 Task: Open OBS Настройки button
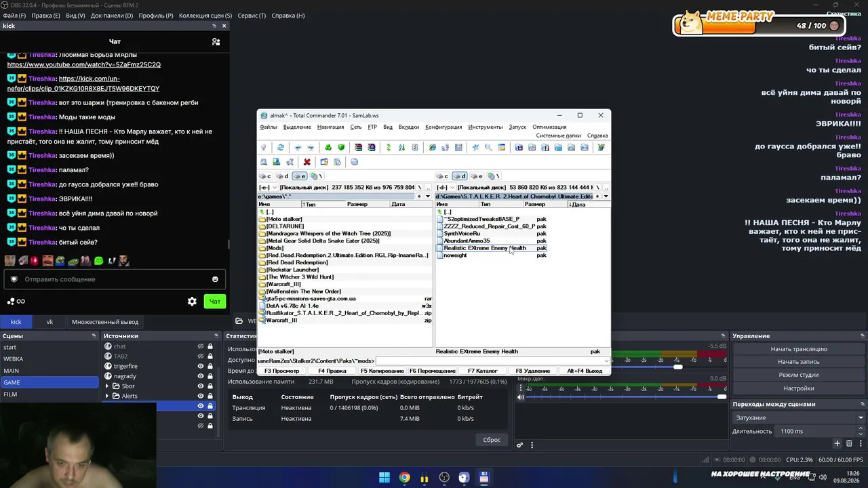coord(799,388)
